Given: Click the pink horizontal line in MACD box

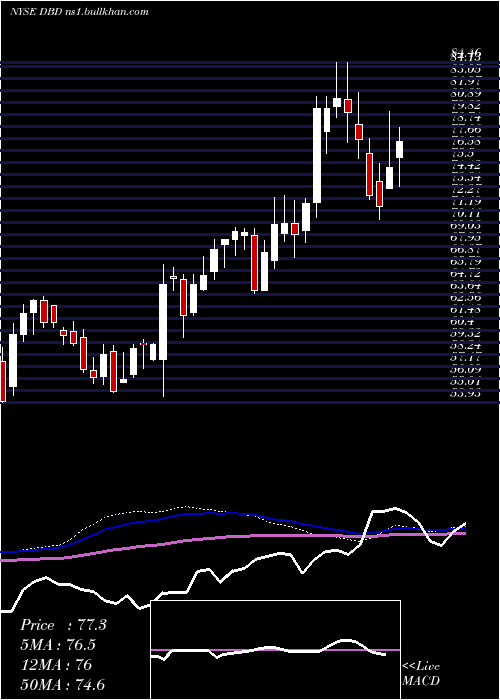Looking at the screenshot, I should tap(275, 650).
